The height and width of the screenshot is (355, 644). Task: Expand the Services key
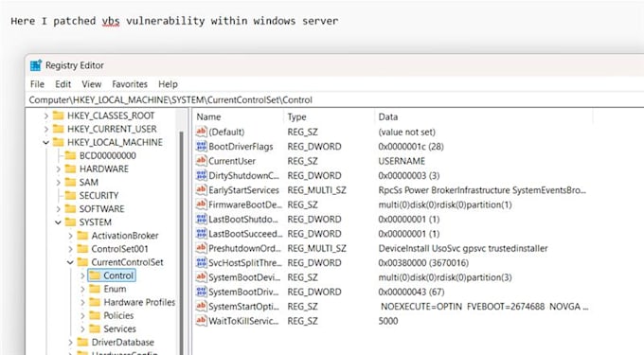(82, 329)
